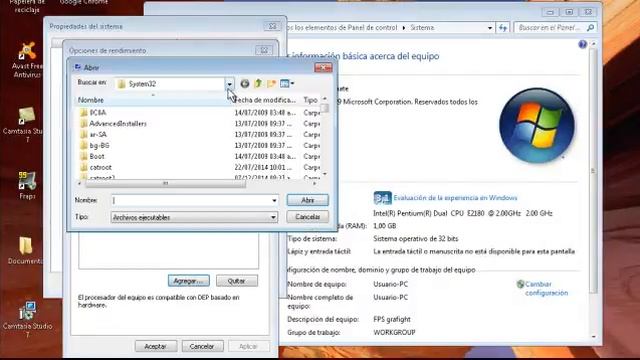The height and width of the screenshot is (360, 640).
Task: Open the Tipo Archivos ejecutables dropdown
Action: click(273, 218)
